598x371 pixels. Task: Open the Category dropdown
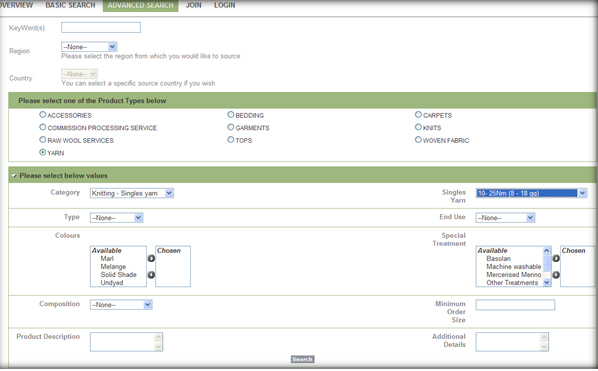(132, 193)
